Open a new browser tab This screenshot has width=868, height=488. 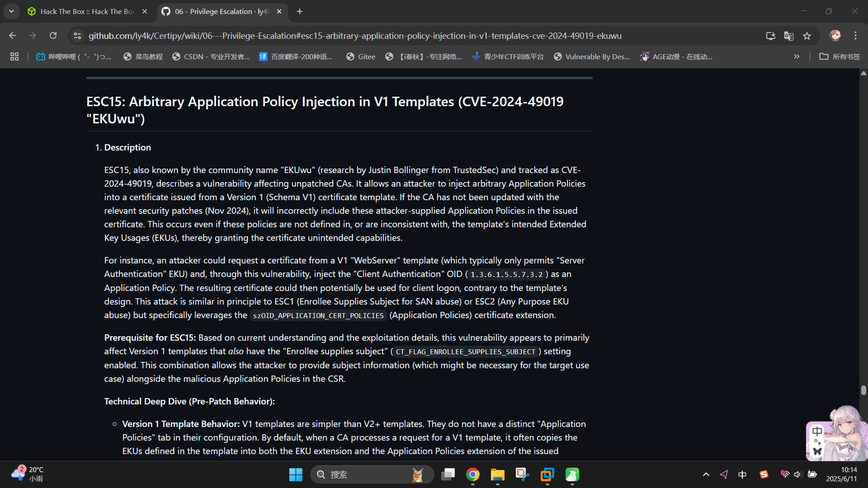pyautogui.click(x=300, y=11)
